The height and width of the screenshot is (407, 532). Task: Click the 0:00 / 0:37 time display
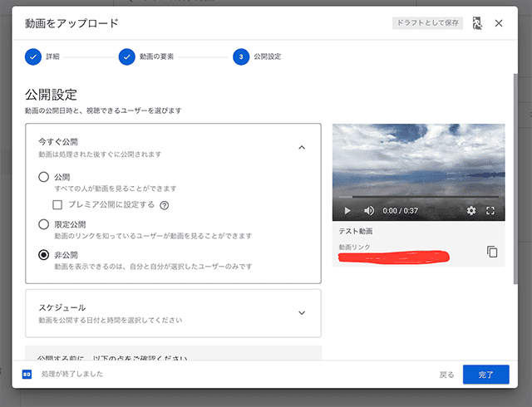point(400,211)
